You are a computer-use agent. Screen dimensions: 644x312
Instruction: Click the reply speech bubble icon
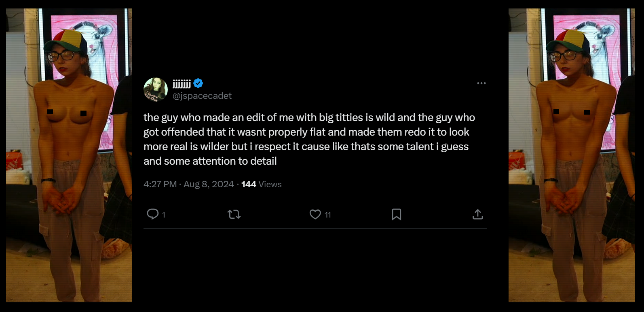pyautogui.click(x=152, y=214)
